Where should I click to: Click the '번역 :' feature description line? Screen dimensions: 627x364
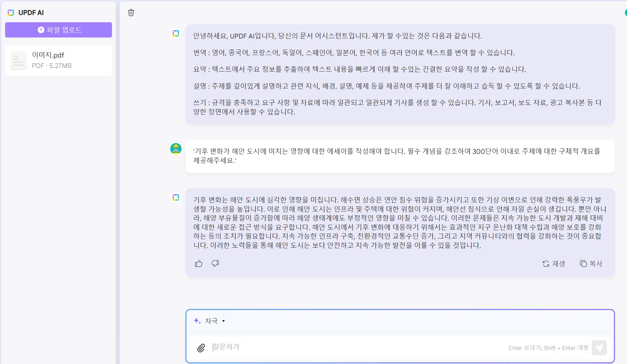[354, 53]
